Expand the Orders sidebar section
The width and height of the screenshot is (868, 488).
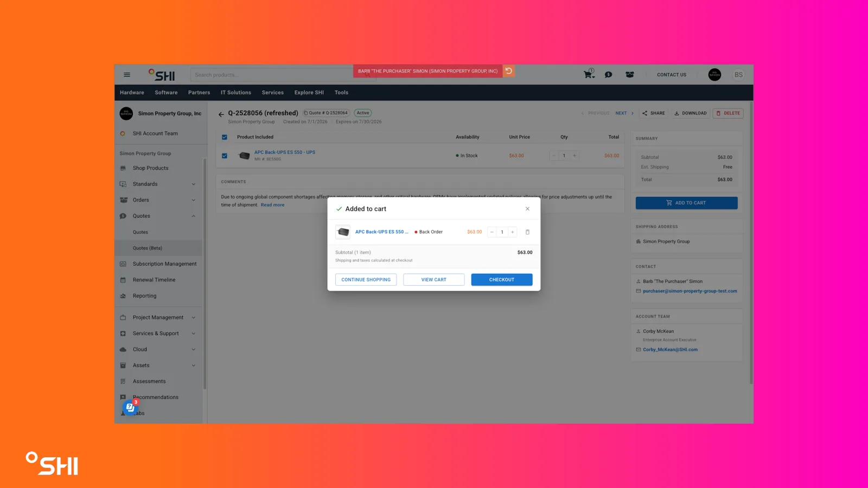(194, 200)
